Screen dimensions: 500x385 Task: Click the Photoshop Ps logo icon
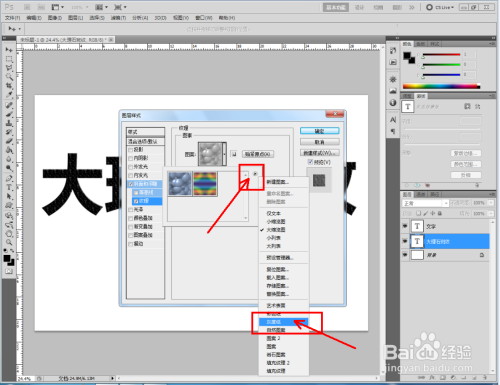(x=9, y=7)
